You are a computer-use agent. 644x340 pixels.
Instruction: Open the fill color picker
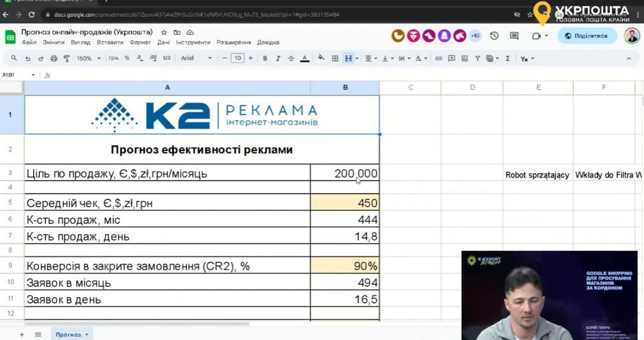pos(321,58)
